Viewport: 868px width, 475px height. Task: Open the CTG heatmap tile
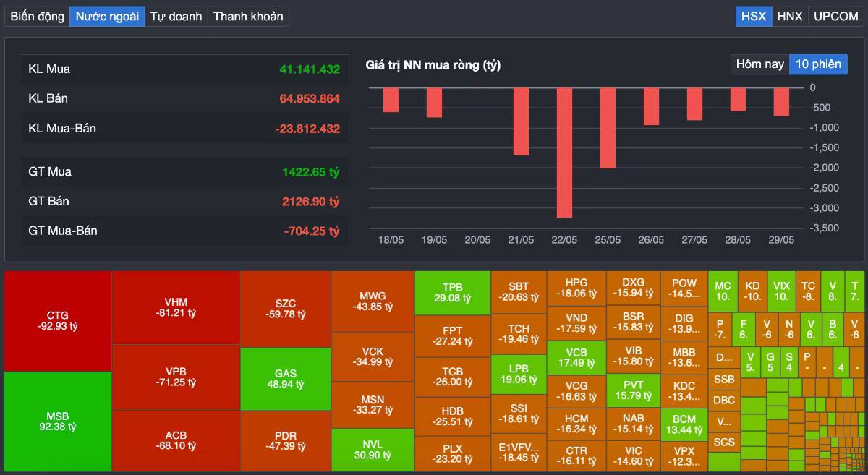(58, 321)
